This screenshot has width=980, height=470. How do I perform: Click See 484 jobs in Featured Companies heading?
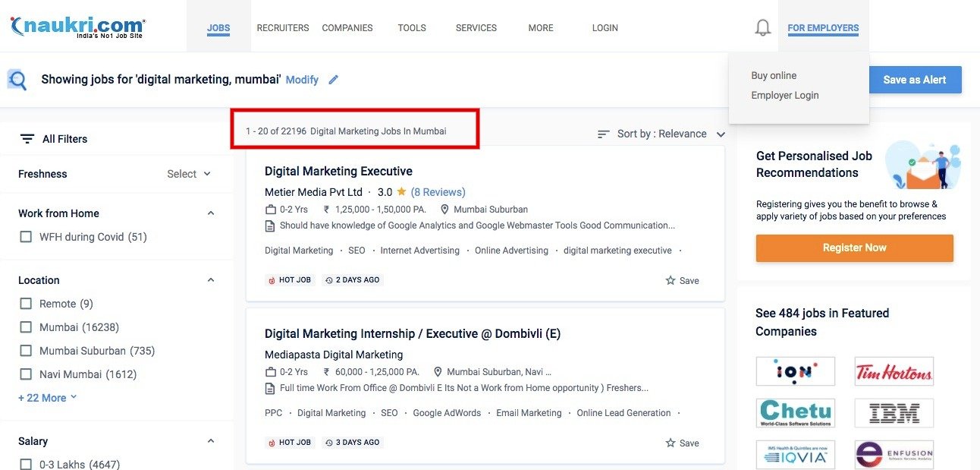(x=822, y=322)
